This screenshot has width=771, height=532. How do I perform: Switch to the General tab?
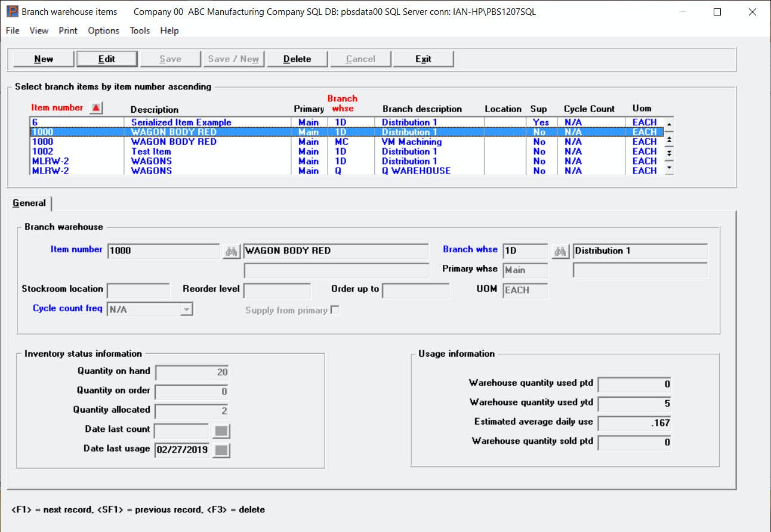[29, 203]
